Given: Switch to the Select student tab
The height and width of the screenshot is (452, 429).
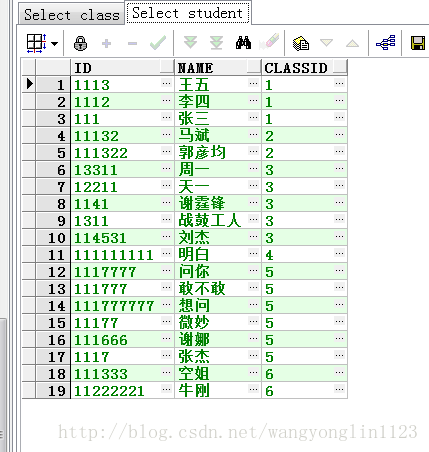Looking at the screenshot, I should click(x=188, y=13).
